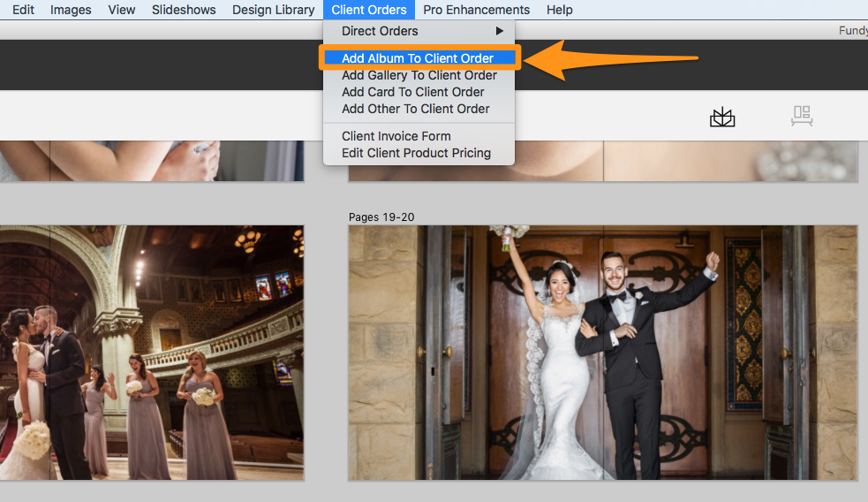Select the Pages 19-20 spread thumbnail
Viewport: 868px width, 502px height.
coord(602,353)
